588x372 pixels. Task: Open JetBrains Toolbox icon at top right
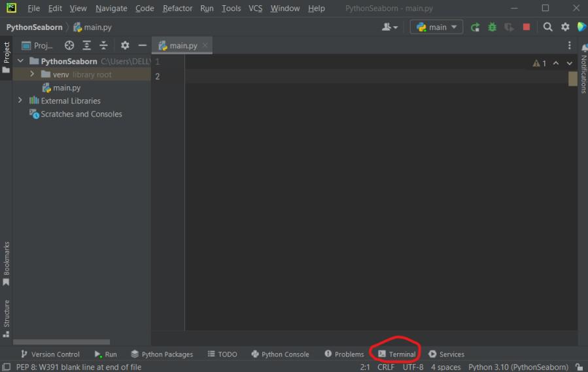tap(581, 27)
